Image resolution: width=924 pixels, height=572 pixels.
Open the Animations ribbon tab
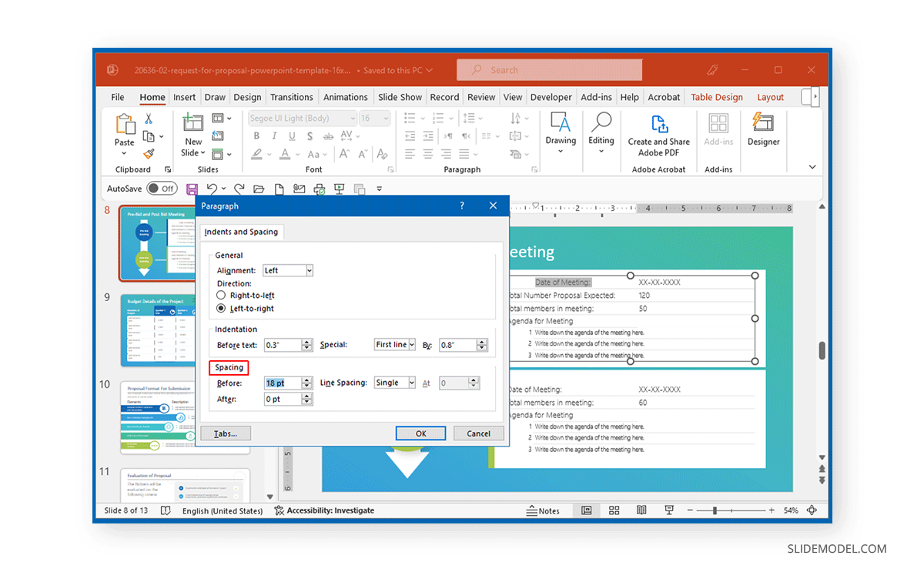345,96
